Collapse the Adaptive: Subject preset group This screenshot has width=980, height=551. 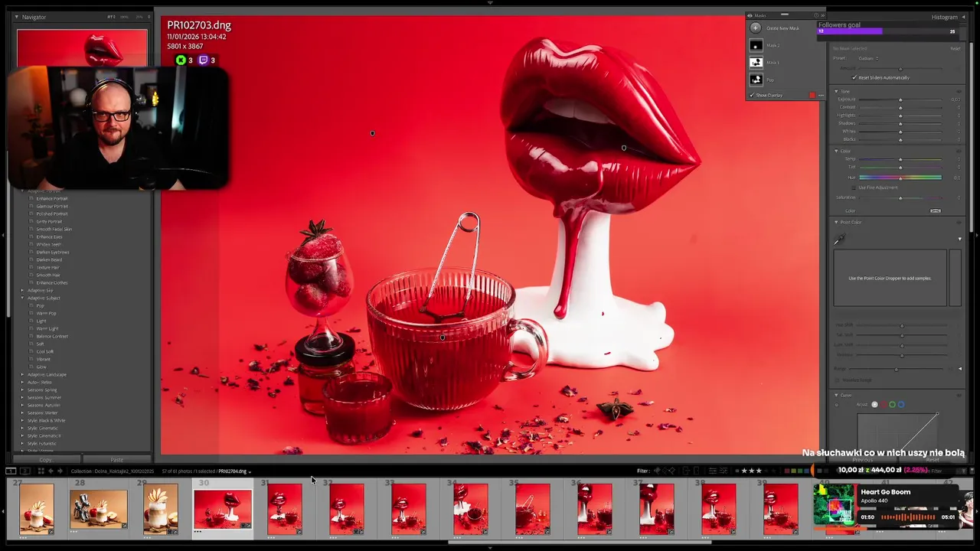point(22,298)
